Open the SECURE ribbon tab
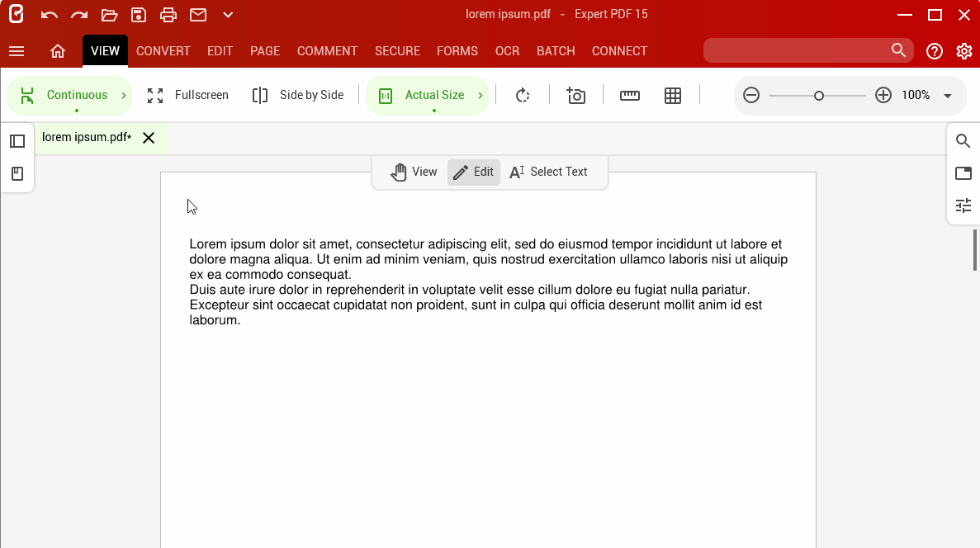This screenshot has width=980, height=548. coord(397,51)
